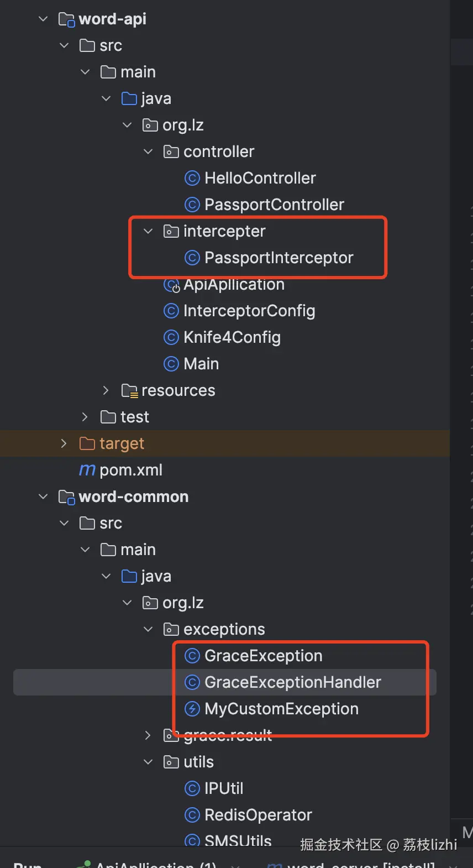Click the ApiApllication runnable class icon

tap(171, 285)
